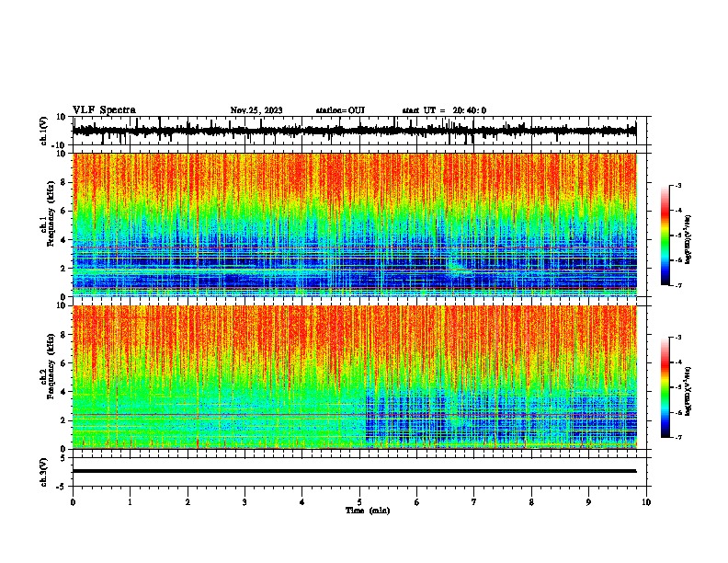
Task: Click time axis tick label '3'
Action: pos(245,502)
